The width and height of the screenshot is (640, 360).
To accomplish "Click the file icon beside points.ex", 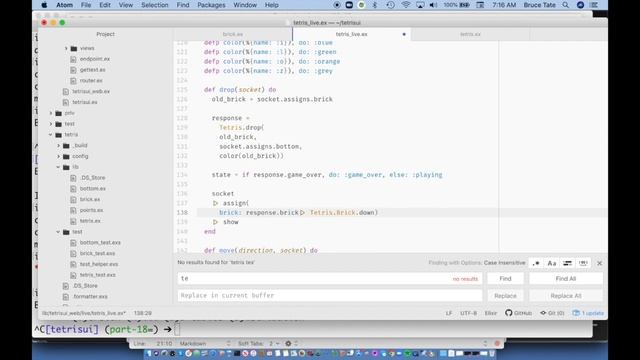I will pyautogui.click(x=73, y=210).
